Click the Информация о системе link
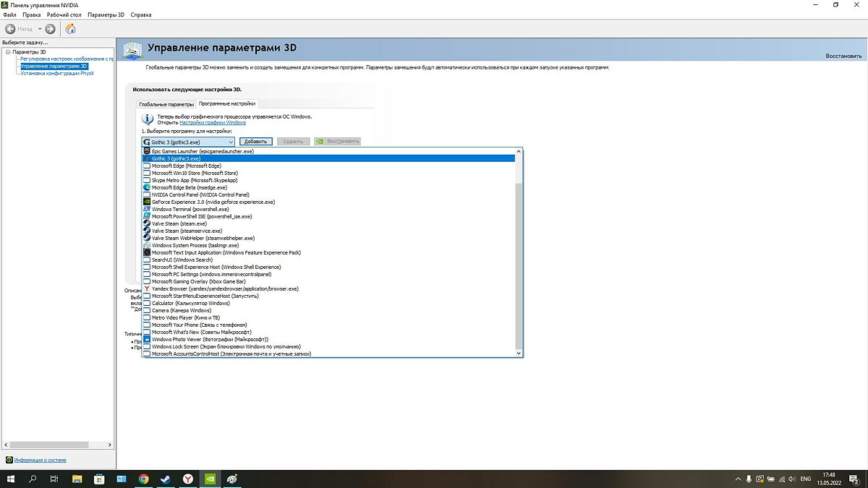Viewport: 868px width, 488px height. (40, 460)
